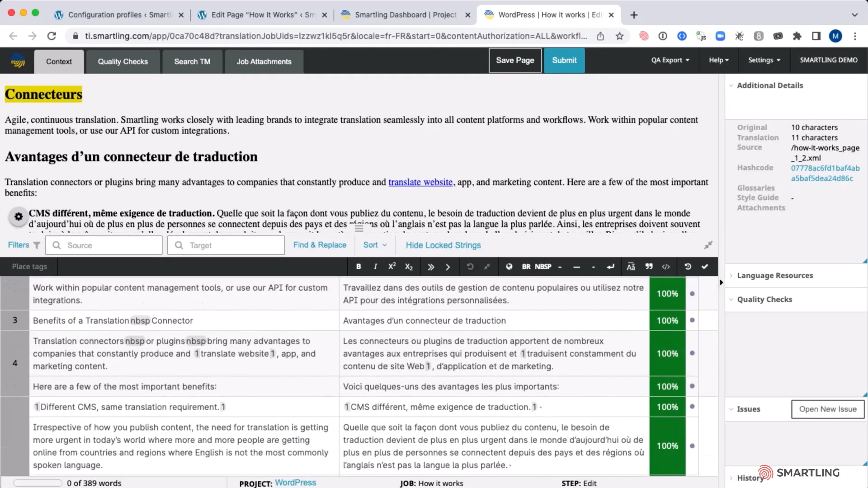This screenshot has height=488, width=868.
Task: Collapse the Quality Checks sidebar section
Action: 764,299
